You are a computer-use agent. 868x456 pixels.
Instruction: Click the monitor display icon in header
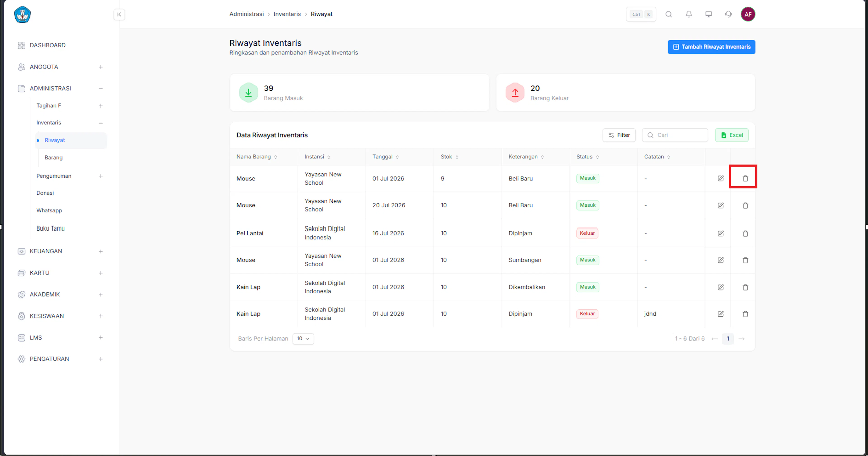(708, 14)
